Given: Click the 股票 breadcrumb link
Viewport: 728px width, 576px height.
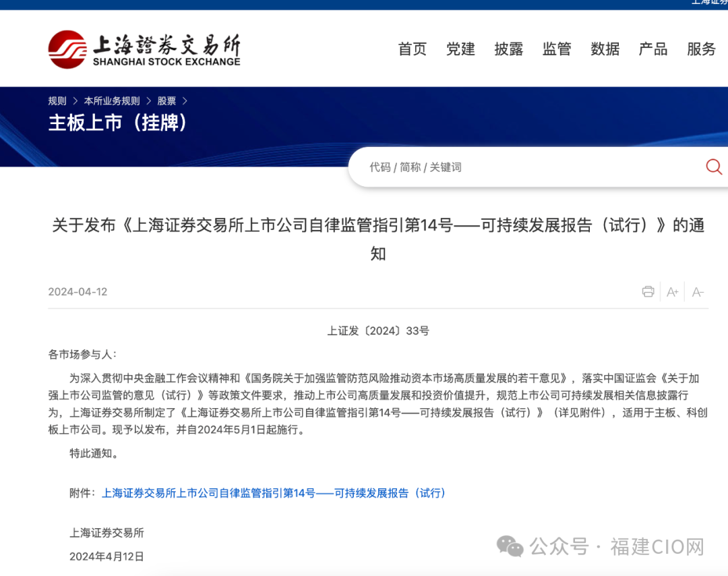Looking at the screenshot, I should (166, 101).
